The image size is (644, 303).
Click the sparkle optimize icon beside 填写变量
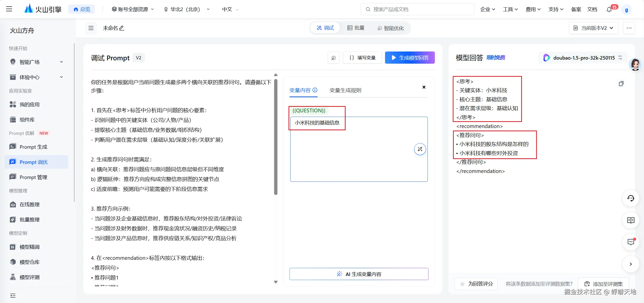point(333,58)
